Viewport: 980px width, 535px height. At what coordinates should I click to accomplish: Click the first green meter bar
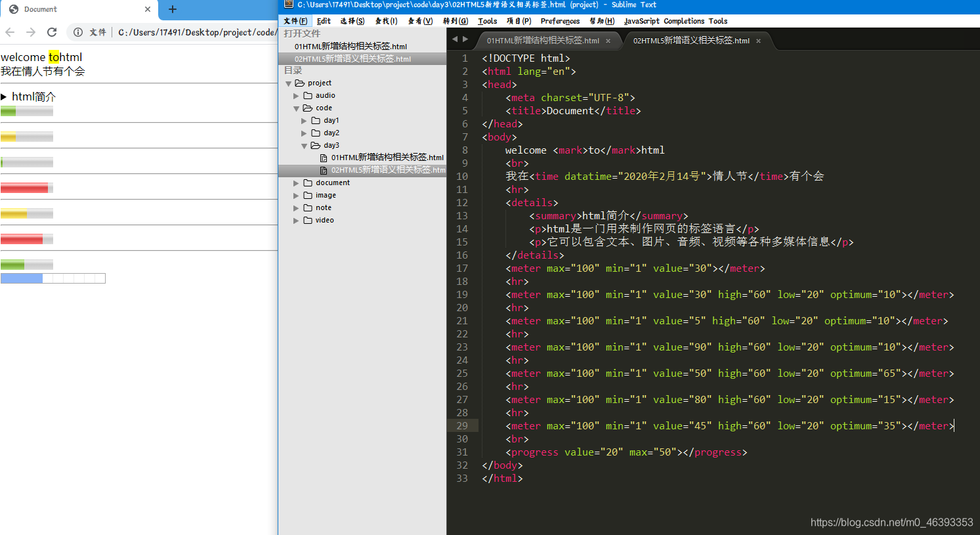coord(27,112)
